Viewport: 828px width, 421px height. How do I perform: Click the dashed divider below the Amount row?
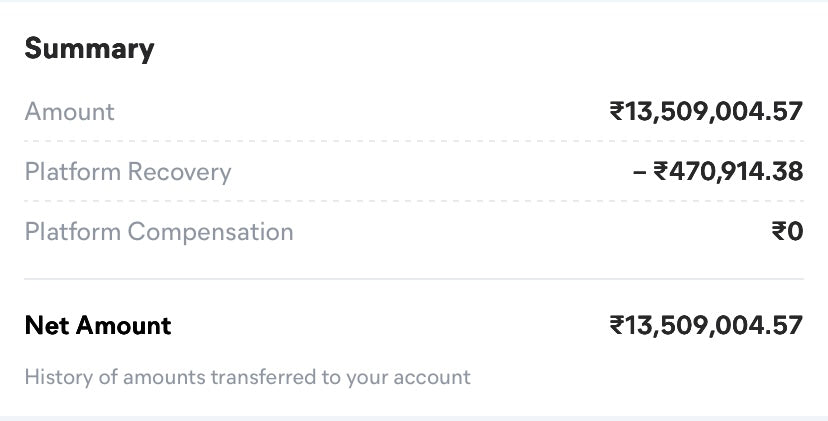pyautogui.click(x=414, y=141)
